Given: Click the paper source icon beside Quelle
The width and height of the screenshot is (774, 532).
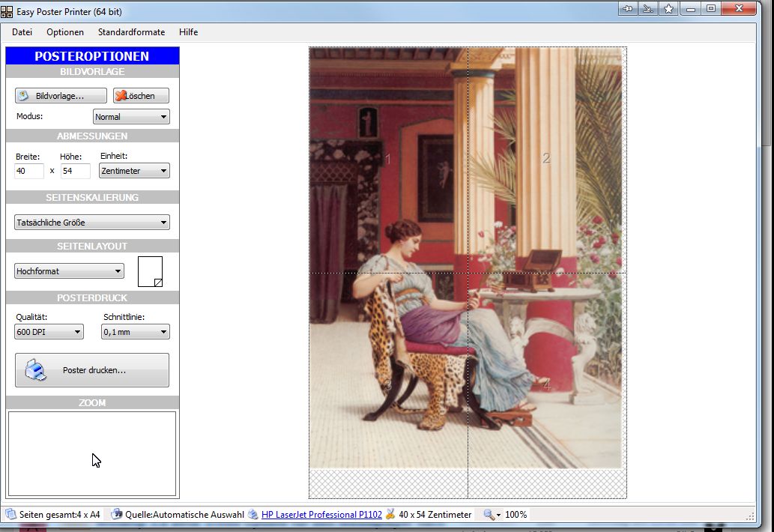Looking at the screenshot, I should click(x=116, y=514).
